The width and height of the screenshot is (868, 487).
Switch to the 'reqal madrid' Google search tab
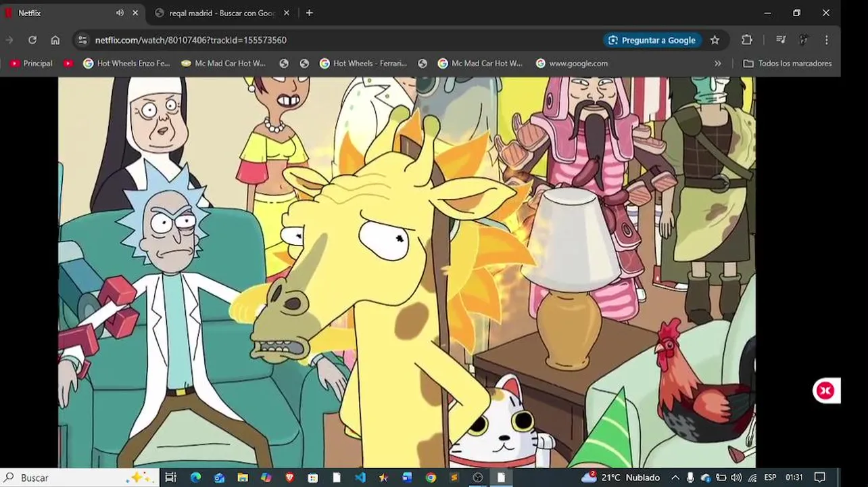(x=222, y=13)
